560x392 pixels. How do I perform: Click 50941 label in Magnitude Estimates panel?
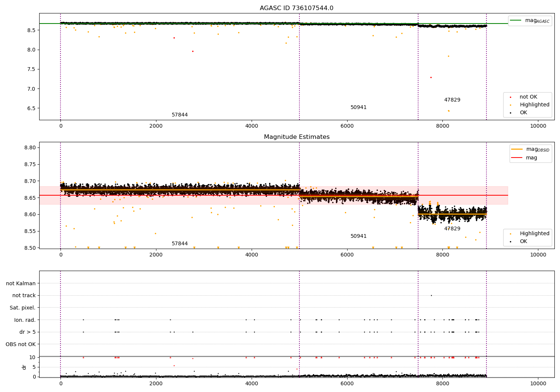[358, 236]
